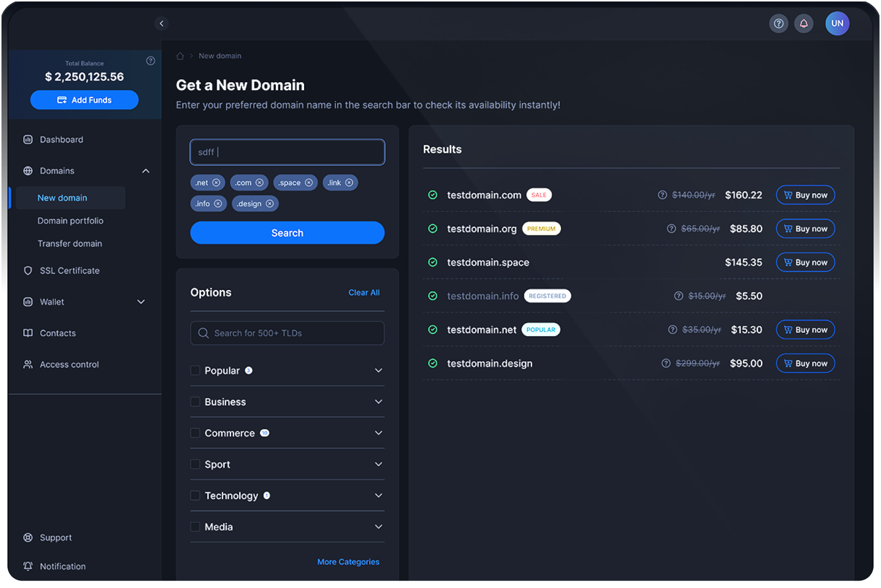Expand the Commerce category options
Screen dimensions: 881x588
tap(378, 433)
